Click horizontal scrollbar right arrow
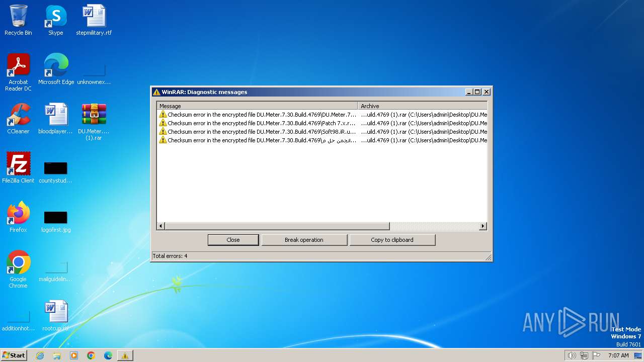 [x=483, y=226]
